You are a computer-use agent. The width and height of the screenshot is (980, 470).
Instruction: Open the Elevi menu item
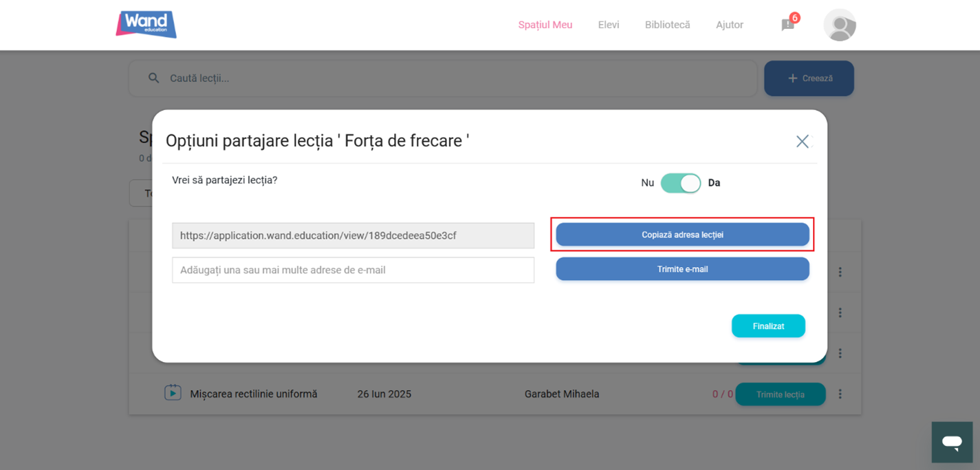(x=608, y=25)
